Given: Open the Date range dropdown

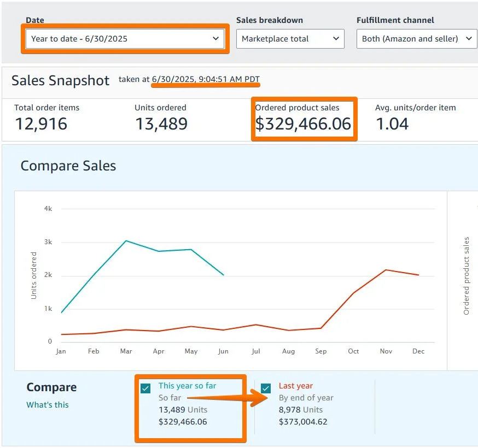Looking at the screenshot, I should tap(125, 39).
